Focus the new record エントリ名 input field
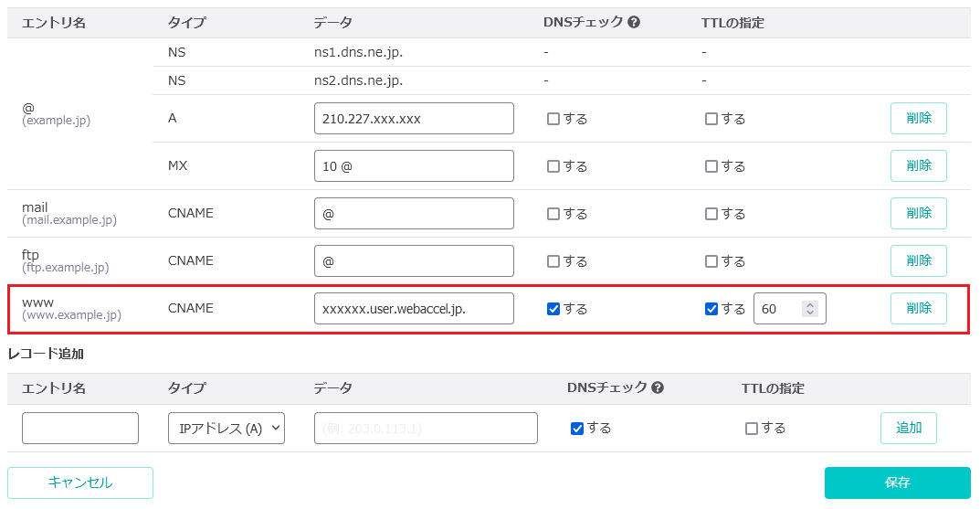Viewport: 980px width, 509px height. pos(80,429)
